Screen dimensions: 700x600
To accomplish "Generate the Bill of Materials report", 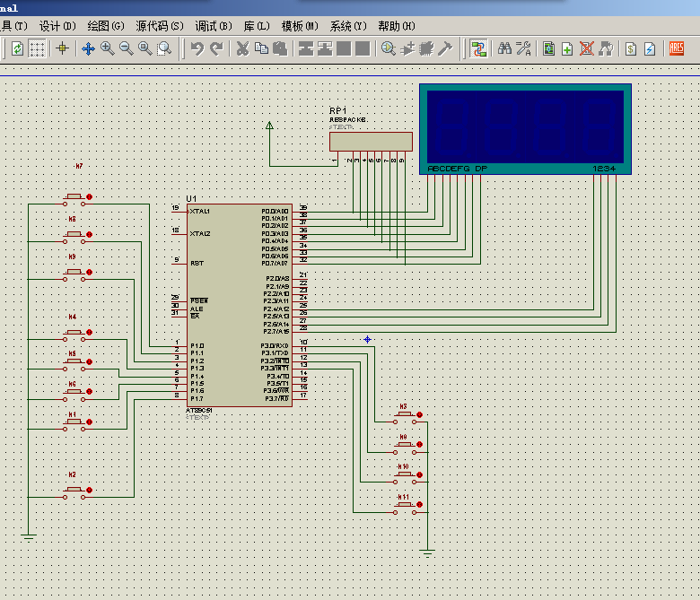I will click(631, 48).
